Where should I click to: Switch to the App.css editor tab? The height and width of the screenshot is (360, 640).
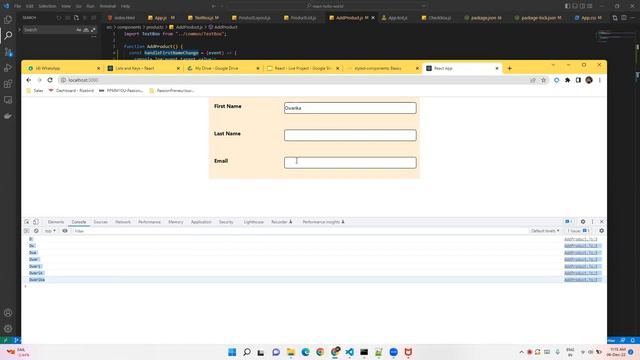(x=588, y=18)
